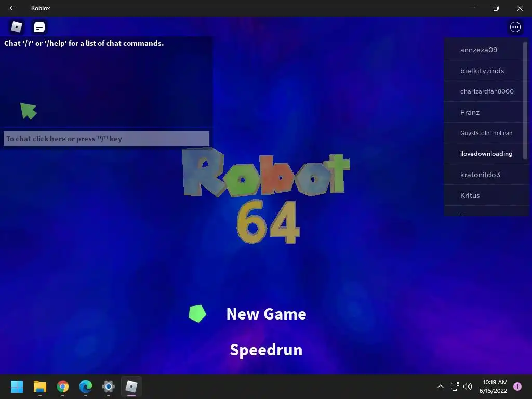Viewport: 532px width, 399px height.
Task: Restore down the Roblox window
Action: (496, 8)
